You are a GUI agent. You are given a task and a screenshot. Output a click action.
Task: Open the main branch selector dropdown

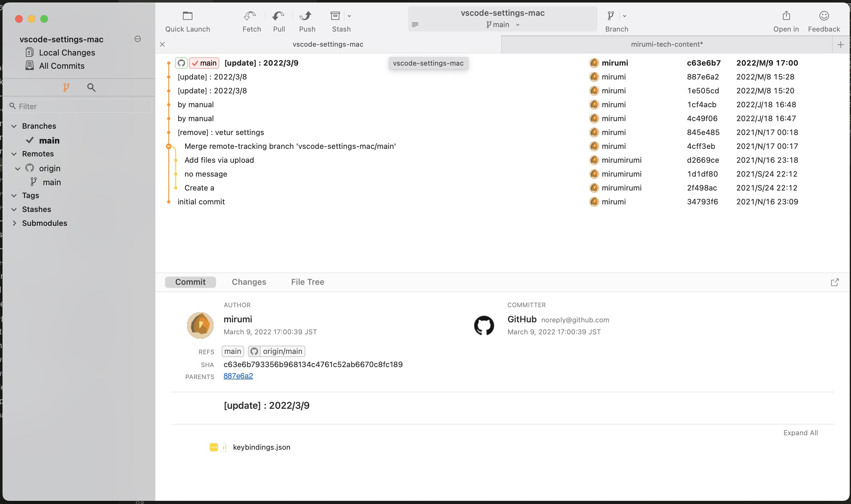click(502, 25)
